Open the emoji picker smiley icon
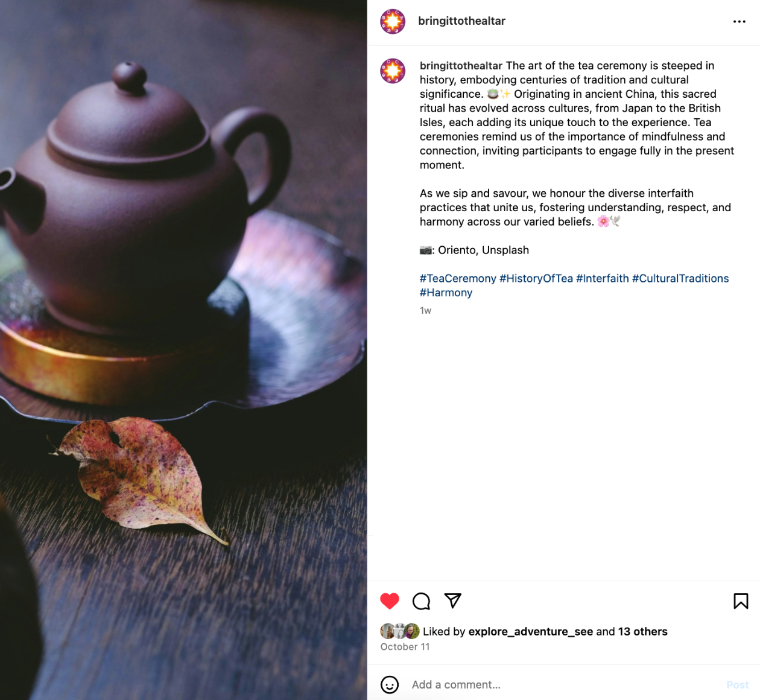The image size is (760, 700). tap(390, 685)
